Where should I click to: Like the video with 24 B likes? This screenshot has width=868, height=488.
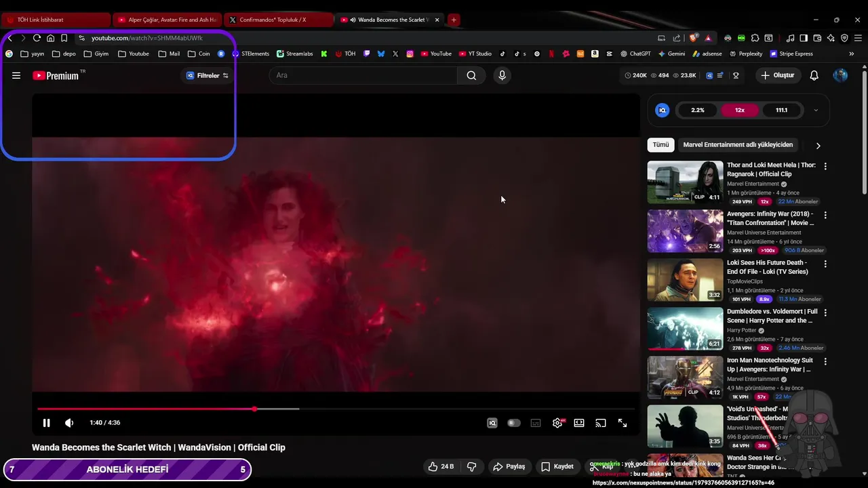[x=441, y=466]
